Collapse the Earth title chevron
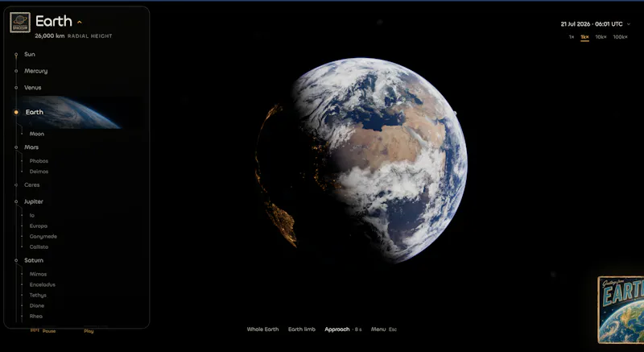The height and width of the screenshot is (352, 644). (x=80, y=23)
